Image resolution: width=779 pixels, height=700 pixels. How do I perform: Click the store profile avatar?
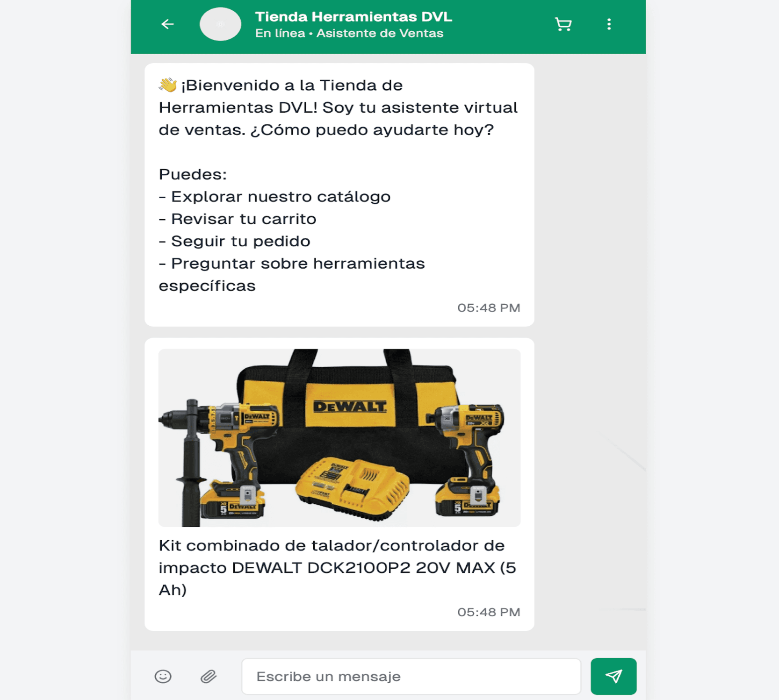[x=220, y=24]
